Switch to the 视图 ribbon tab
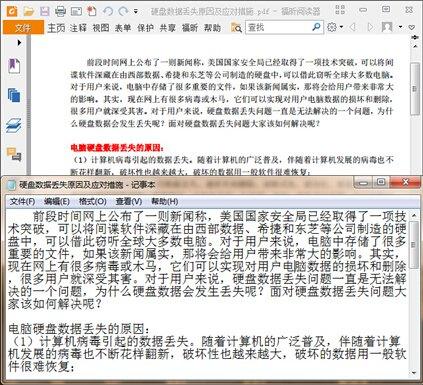Image resolution: width=423 pixels, height=385 pixels. (101, 28)
